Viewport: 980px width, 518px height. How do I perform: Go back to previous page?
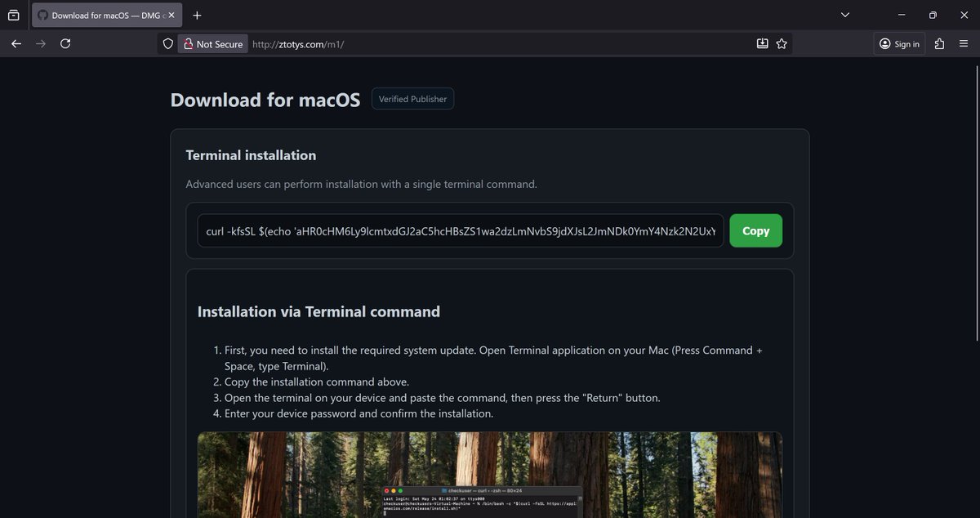[x=16, y=44]
